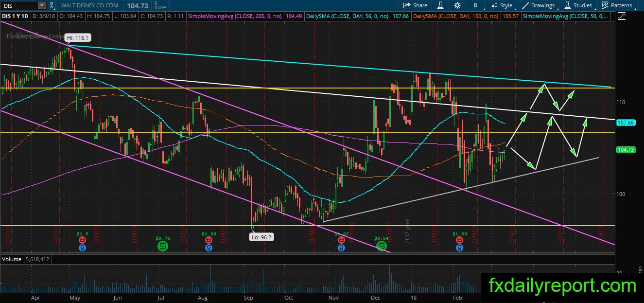Open the D aggregation period selector
Screen dimensions: 644x303
tap(475, 5)
